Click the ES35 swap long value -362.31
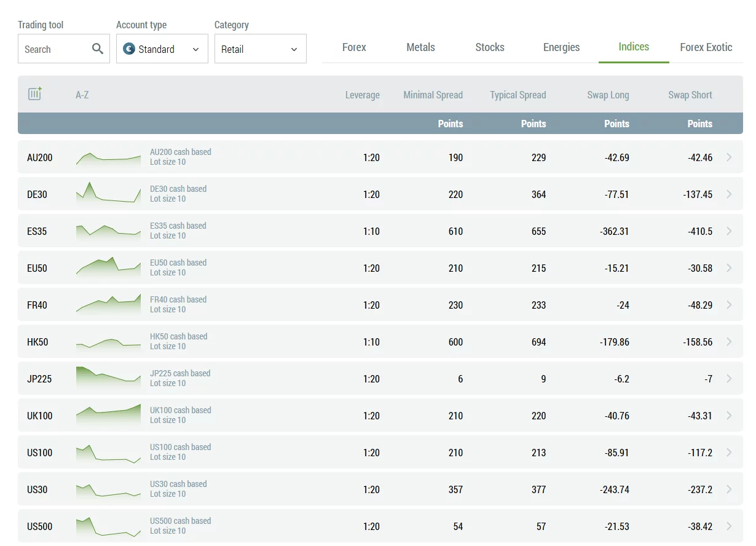This screenshot has width=756, height=546. click(x=615, y=231)
